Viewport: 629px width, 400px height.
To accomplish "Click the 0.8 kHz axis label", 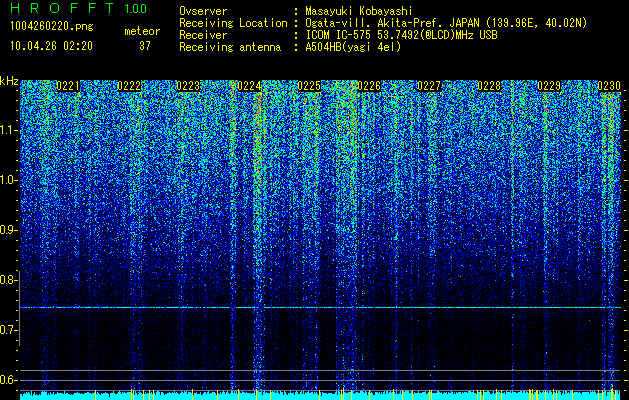I will (9, 280).
